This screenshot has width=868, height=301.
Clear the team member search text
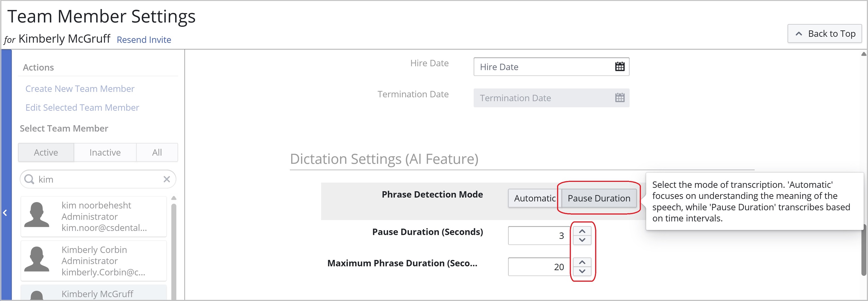pos(167,179)
